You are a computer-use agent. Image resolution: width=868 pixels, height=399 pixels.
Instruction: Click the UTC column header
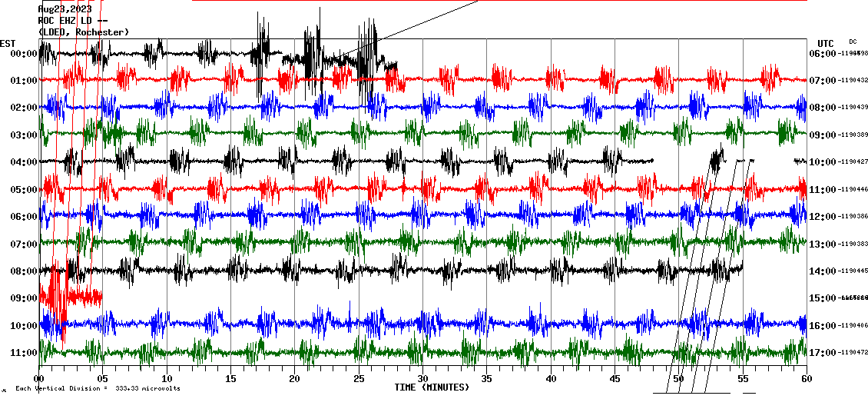825,43
